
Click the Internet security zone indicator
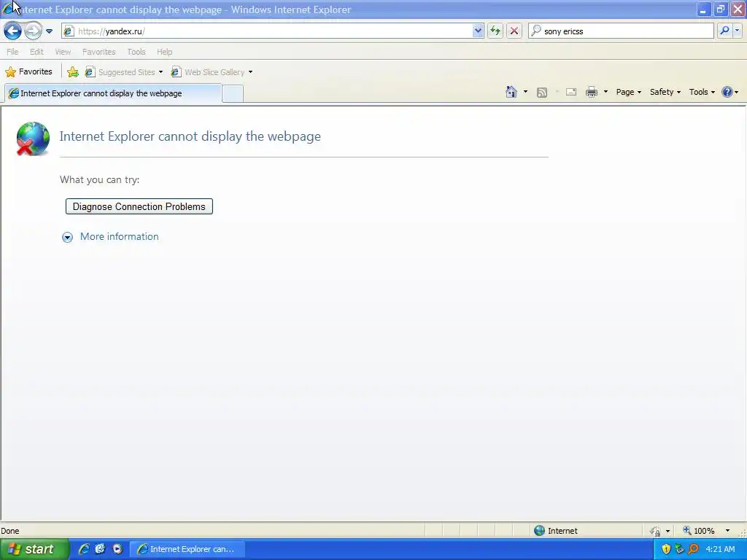pyautogui.click(x=556, y=531)
